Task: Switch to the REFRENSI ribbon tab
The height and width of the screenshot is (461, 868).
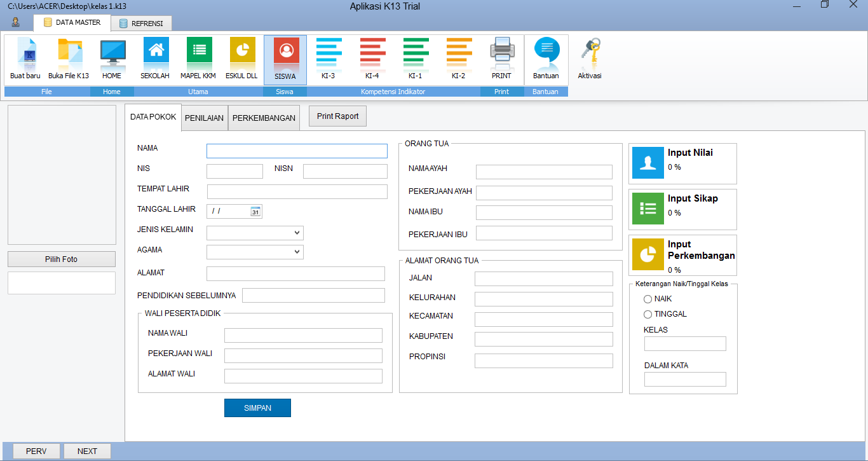Action: click(141, 24)
